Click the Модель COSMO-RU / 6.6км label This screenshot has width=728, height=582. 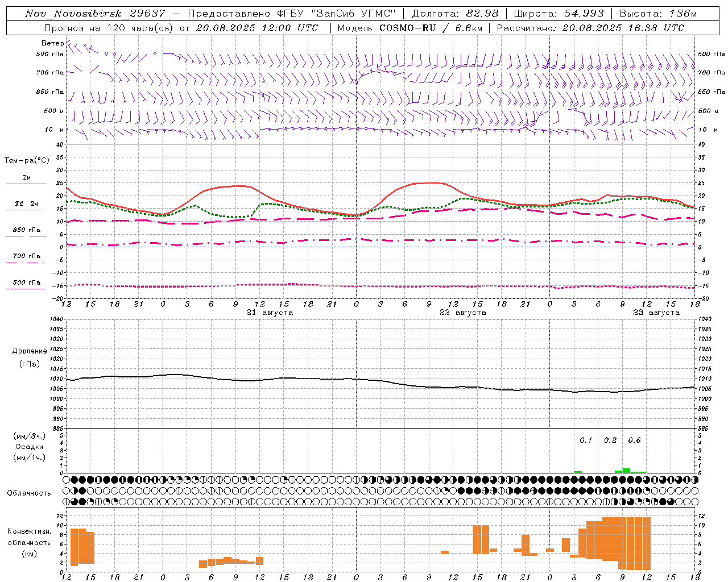[x=409, y=28]
